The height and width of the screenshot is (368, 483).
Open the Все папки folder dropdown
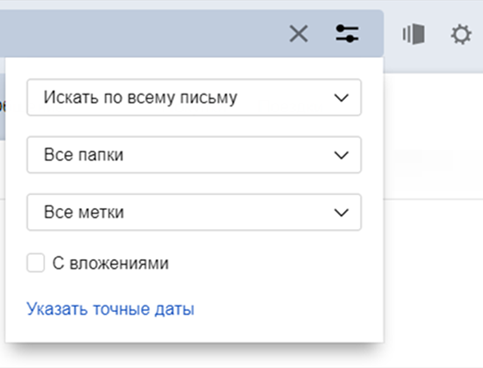[x=194, y=155]
